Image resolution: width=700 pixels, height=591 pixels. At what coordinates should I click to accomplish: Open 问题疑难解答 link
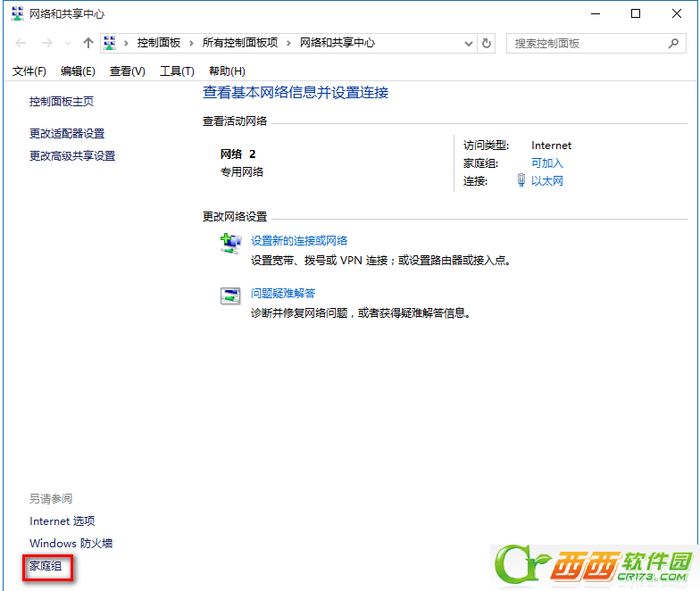tap(283, 293)
